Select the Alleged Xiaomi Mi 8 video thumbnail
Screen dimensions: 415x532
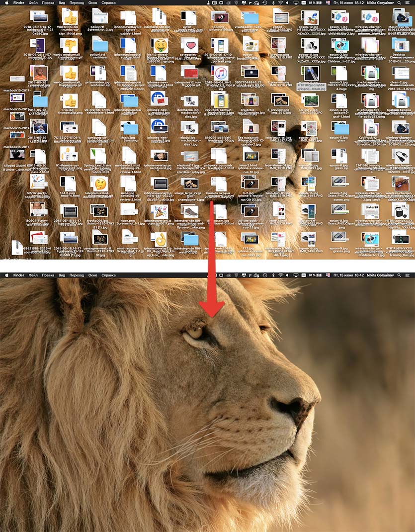(17, 155)
